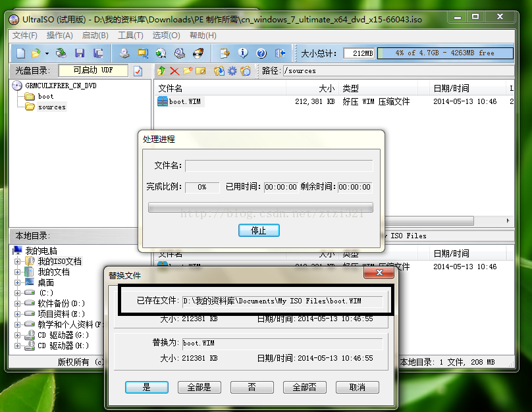Expand the 教学和个人资料 (F:) drive node
This screenshot has width=532, height=412.
click(17, 324)
